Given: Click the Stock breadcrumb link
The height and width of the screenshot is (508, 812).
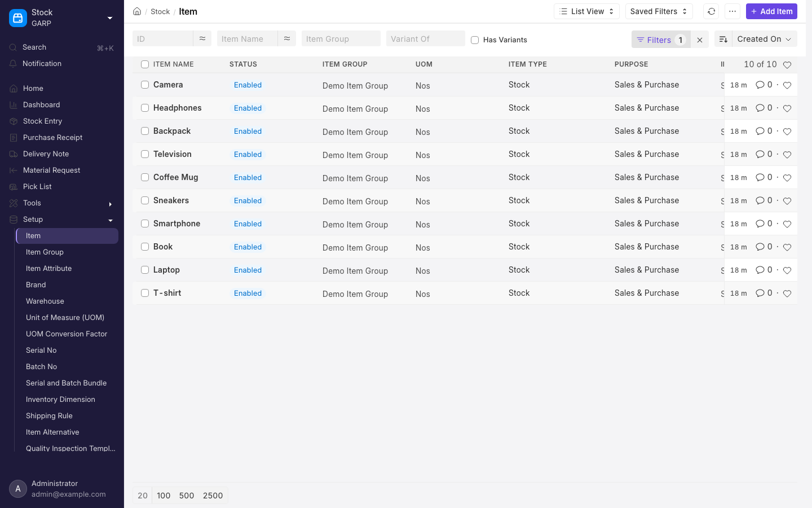Looking at the screenshot, I should coord(160,11).
